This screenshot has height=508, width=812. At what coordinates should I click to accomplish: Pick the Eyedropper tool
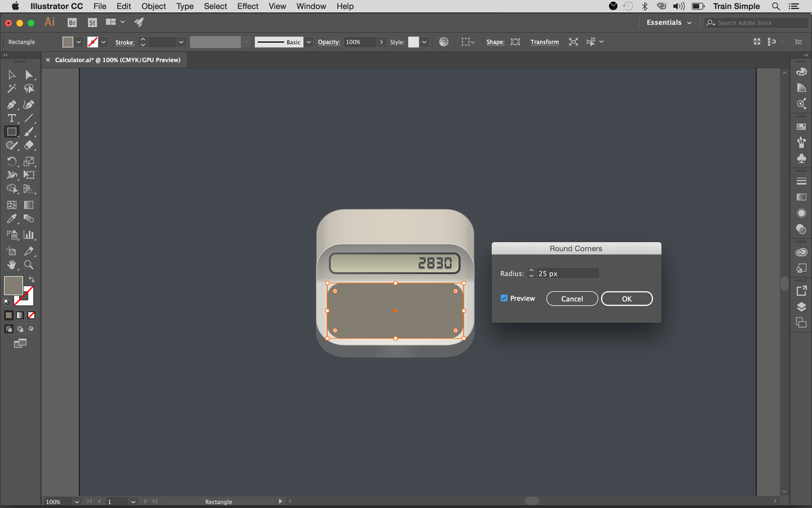(11, 218)
